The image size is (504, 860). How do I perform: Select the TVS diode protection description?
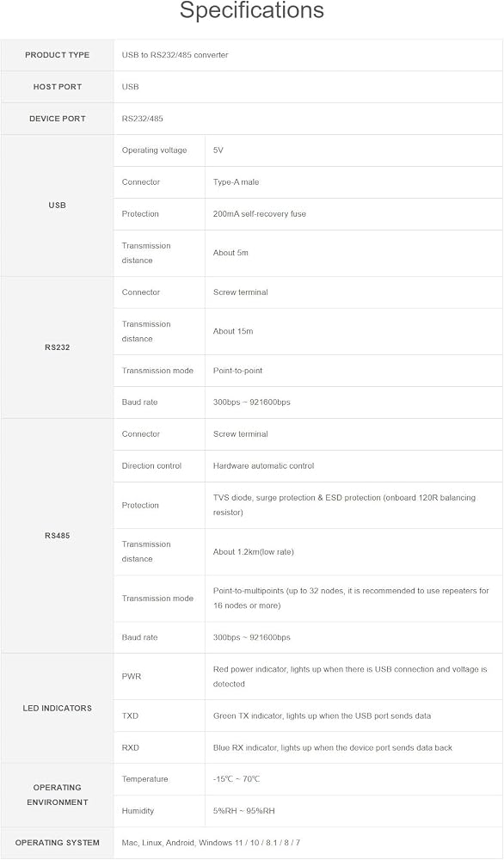pos(344,505)
